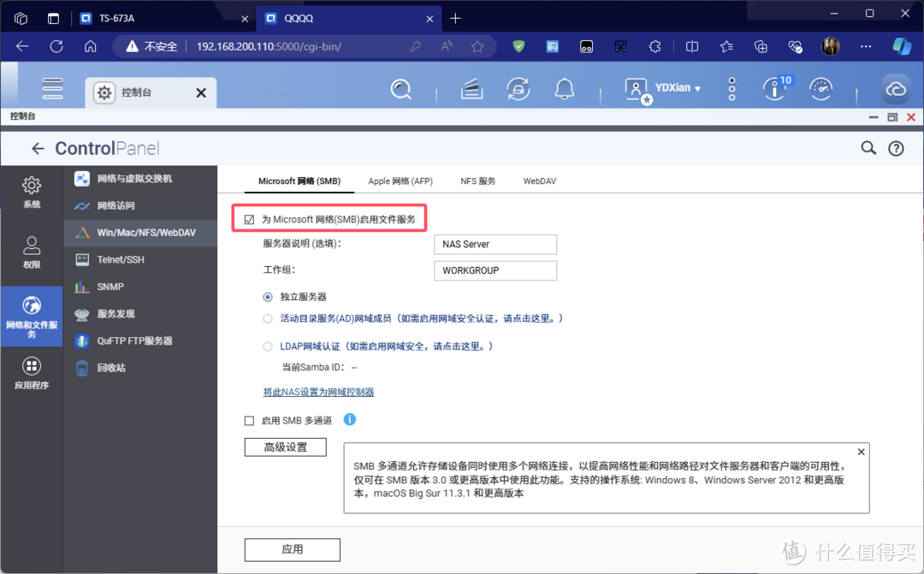Select Telnet/SSH in the sidebar
This screenshot has width=924, height=574.
pos(121,259)
